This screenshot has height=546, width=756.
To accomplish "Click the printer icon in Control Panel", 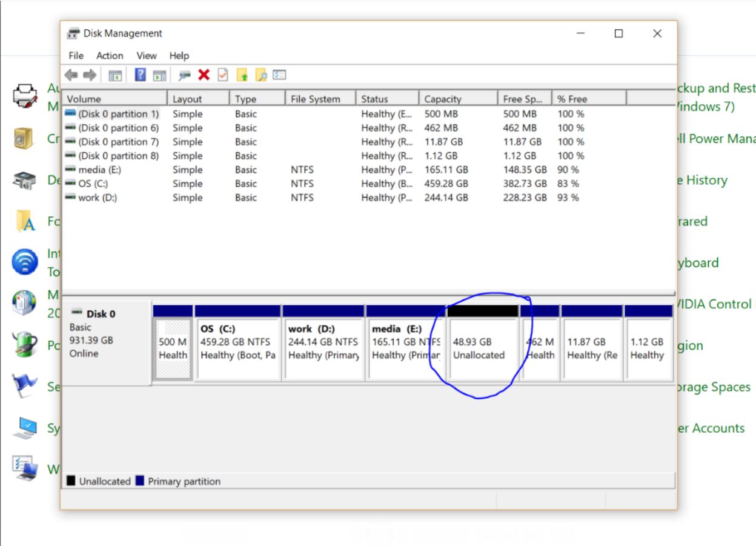I will point(25,95).
